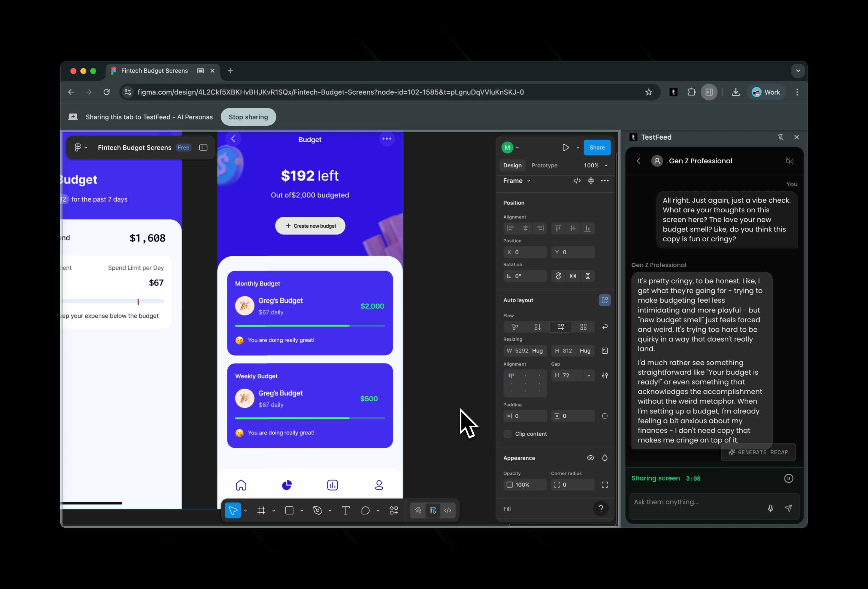Open the Actions tool in the toolbar
This screenshot has height=589, width=868.
click(394, 510)
